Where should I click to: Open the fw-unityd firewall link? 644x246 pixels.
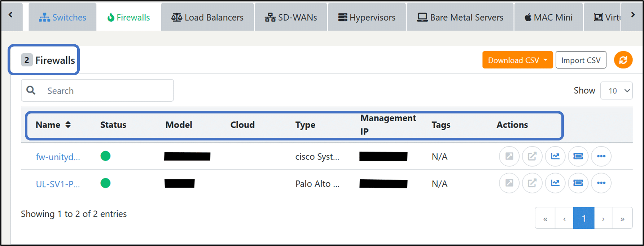(x=58, y=157)
